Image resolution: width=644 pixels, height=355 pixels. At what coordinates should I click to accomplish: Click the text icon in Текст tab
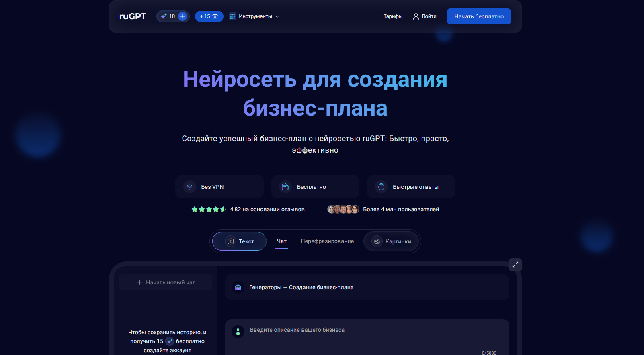(231, 241)
